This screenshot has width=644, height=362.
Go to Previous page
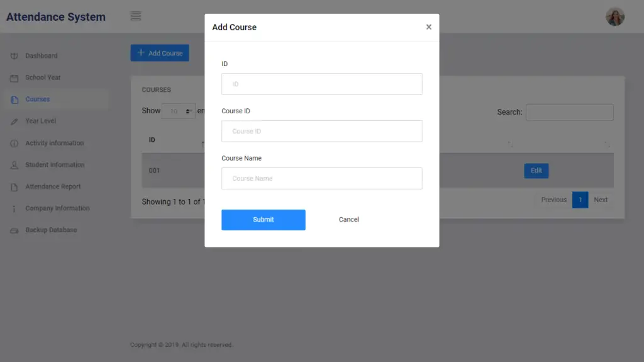pos(553,200)
